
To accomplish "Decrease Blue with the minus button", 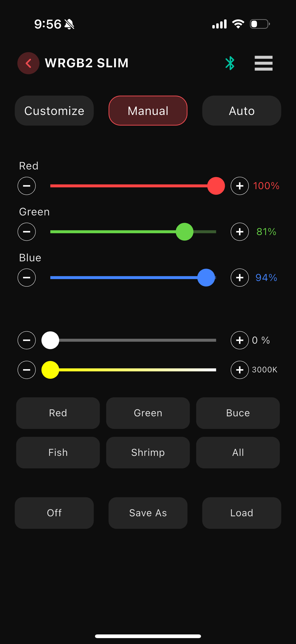I will (27, 278).
